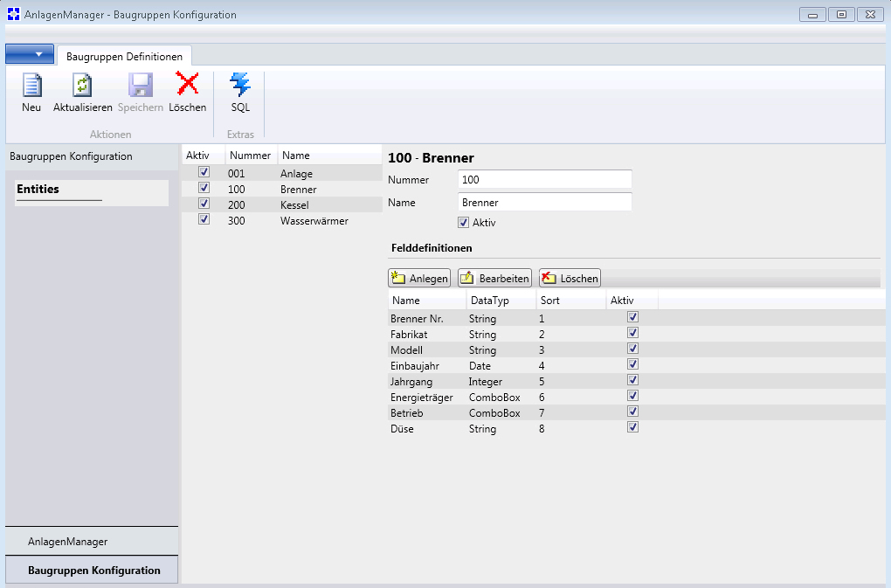Select the Betrieb field definition
This screenshot has width=891, height=588.
(637, 413)
